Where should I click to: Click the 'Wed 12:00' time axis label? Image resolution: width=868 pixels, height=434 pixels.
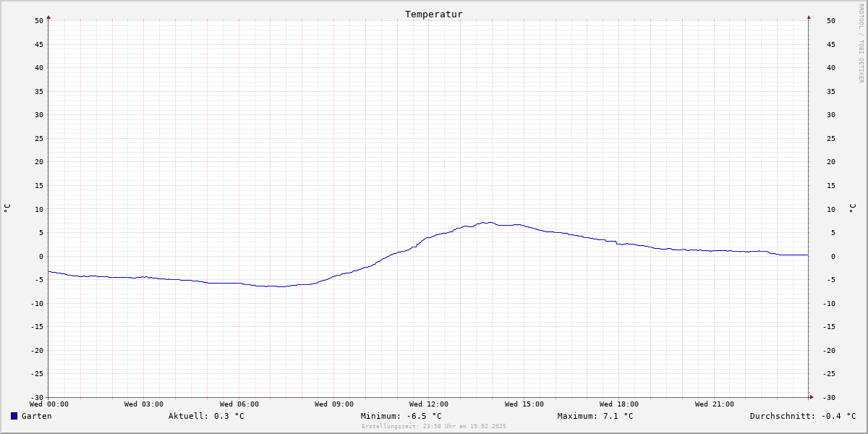[429, 404]
